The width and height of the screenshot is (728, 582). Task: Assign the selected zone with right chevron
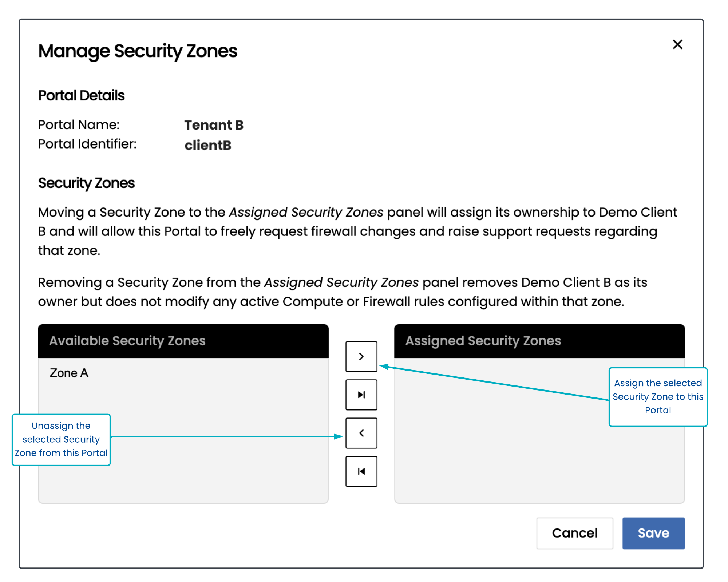click(361, 356)
